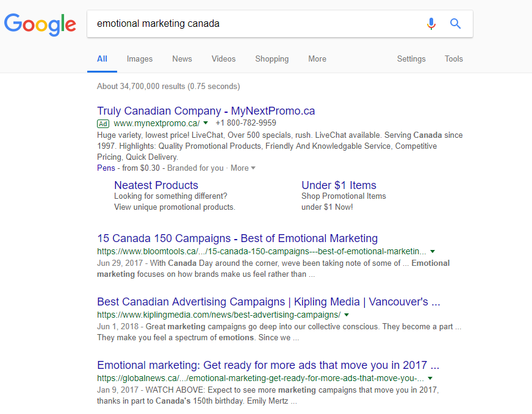
Task: Open the Neatest Products sitelink
Action: (156, 185)
